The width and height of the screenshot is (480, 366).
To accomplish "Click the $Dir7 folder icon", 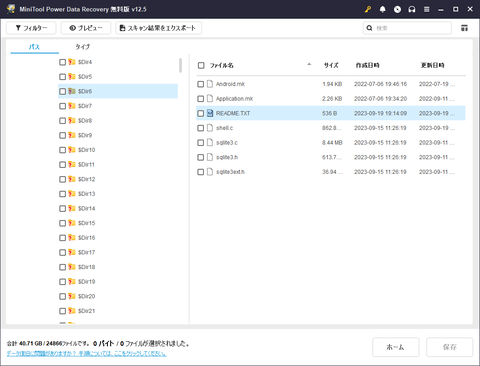I will 72,106.
